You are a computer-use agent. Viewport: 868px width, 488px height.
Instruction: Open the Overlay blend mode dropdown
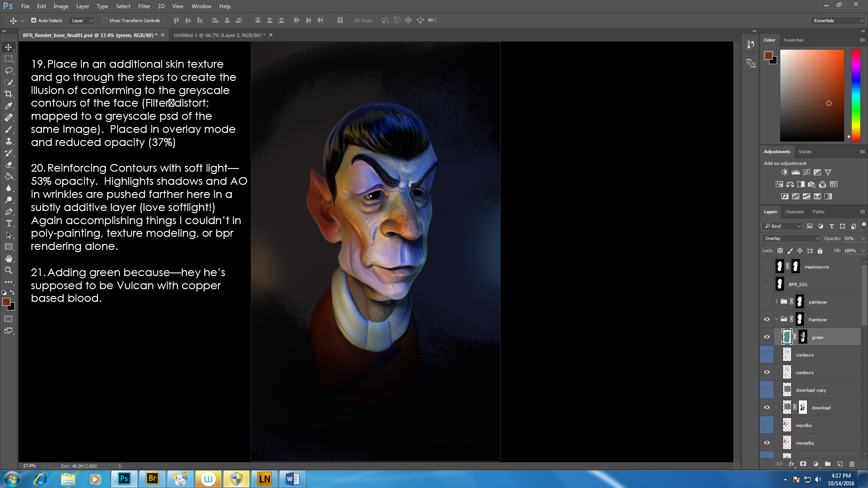(x=791, y=239)
